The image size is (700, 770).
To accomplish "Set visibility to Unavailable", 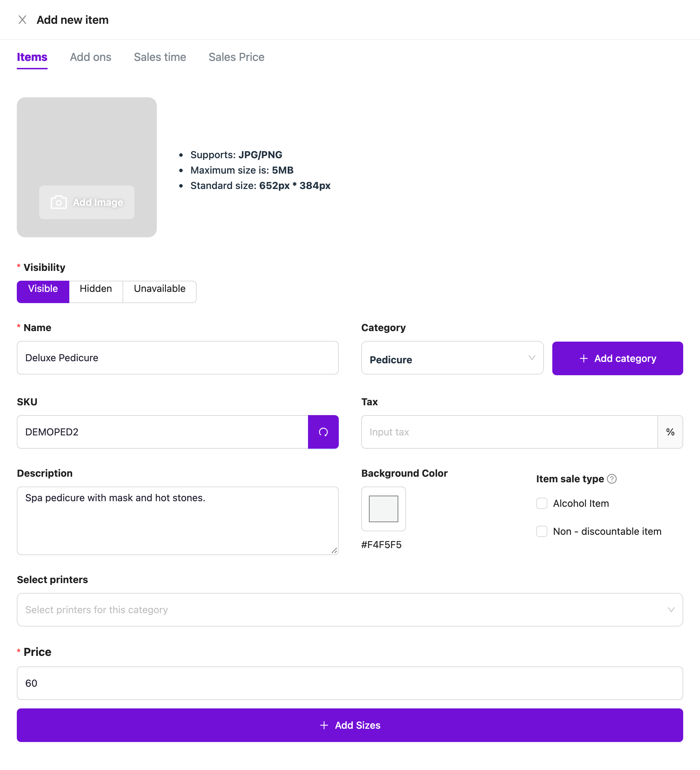I will (160, 292).
